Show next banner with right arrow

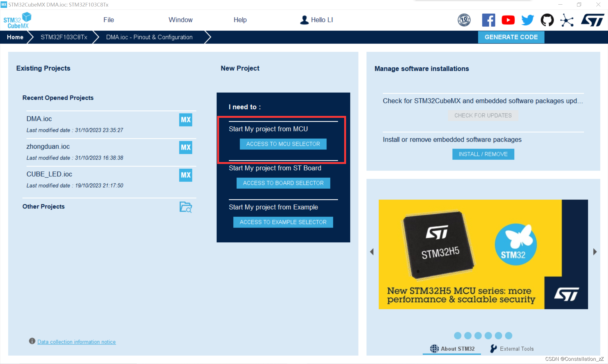point(595,252)
